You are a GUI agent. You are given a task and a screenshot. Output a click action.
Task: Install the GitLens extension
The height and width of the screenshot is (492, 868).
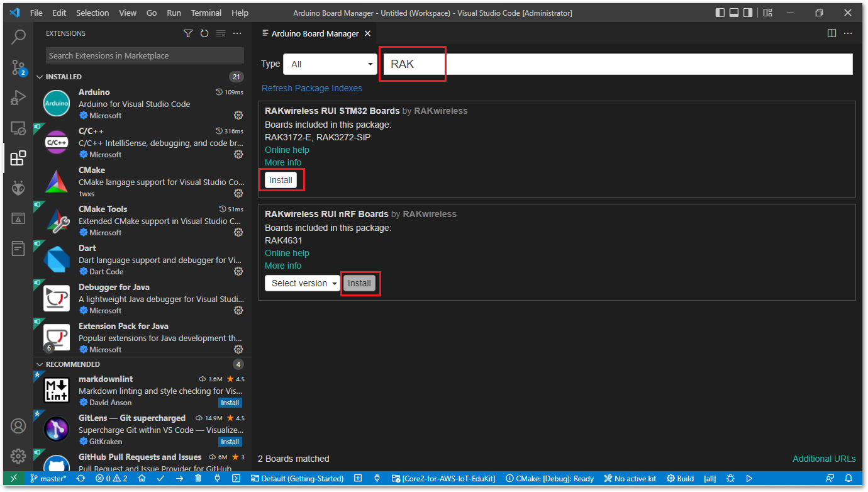click(x=230, y=442)
